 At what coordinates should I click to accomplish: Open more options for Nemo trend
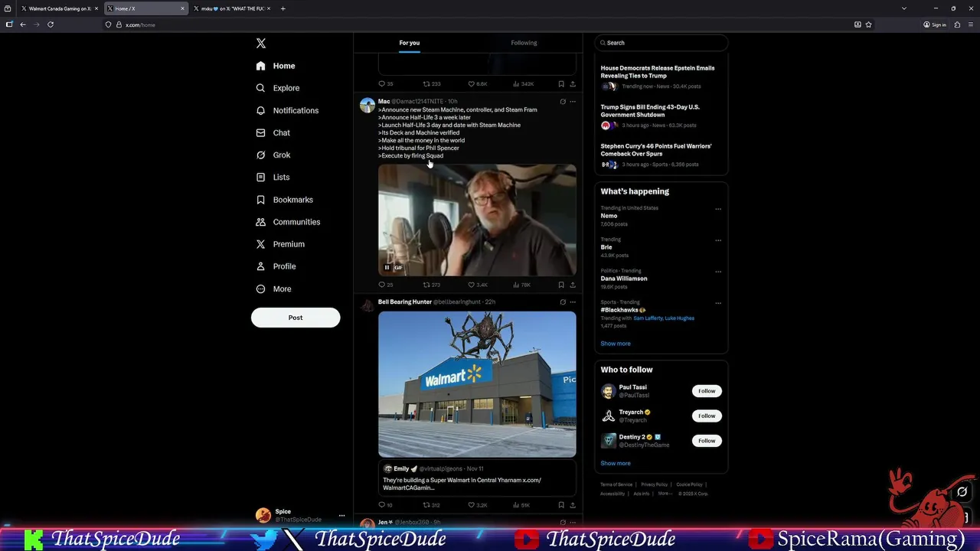[717, 209]
